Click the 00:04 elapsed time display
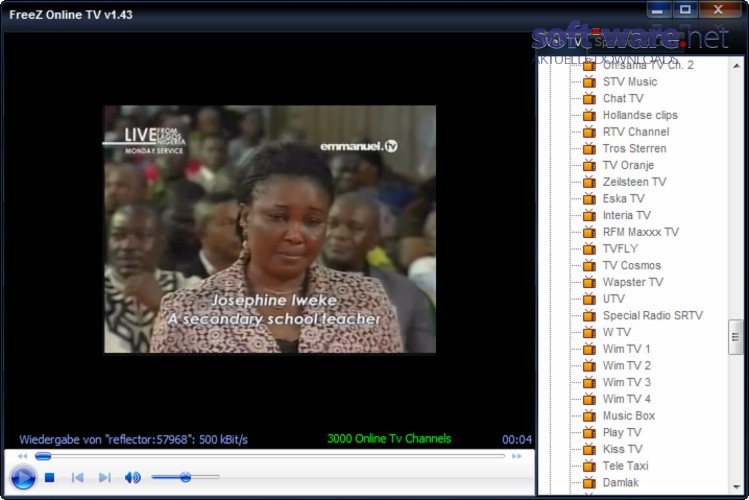The image size is (749, 500). (516, 439)
